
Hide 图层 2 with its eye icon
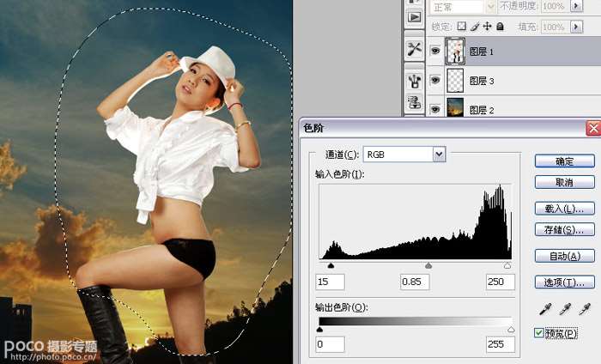[x=435, y=109]
